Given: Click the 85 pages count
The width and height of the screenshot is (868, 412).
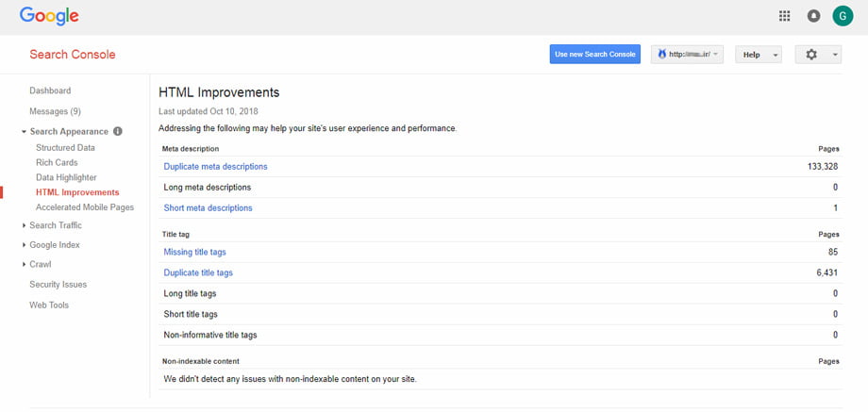Looking at the screenshot, I should [833, 252].
